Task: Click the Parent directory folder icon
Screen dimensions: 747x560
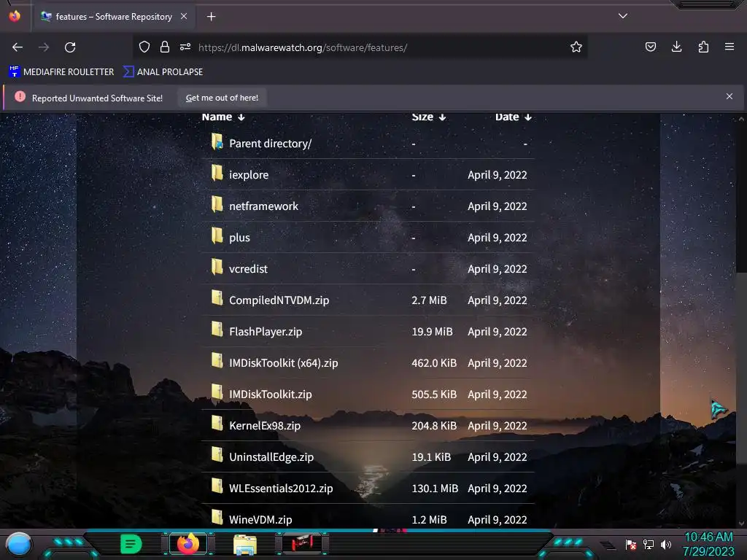Action: pos(217,141)
